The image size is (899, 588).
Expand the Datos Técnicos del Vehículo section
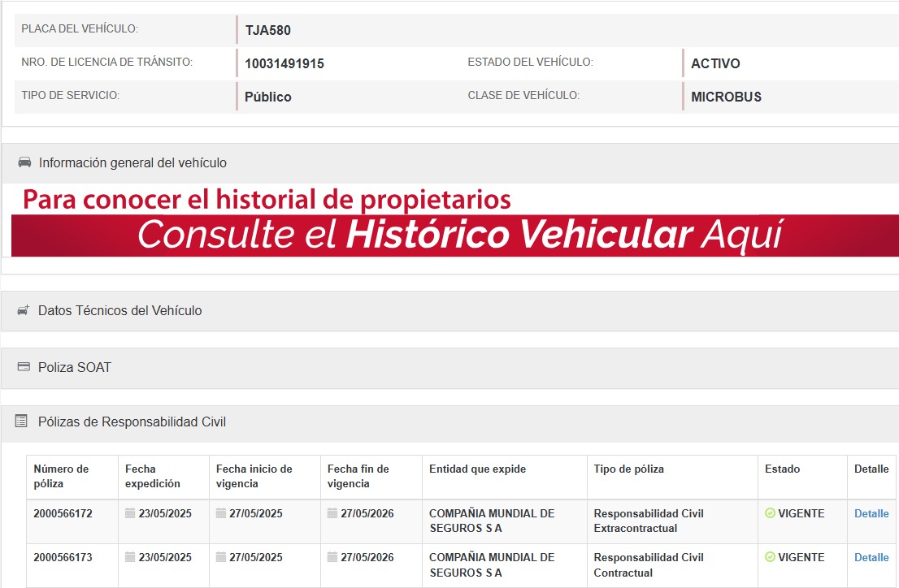[x=119, y=311]
